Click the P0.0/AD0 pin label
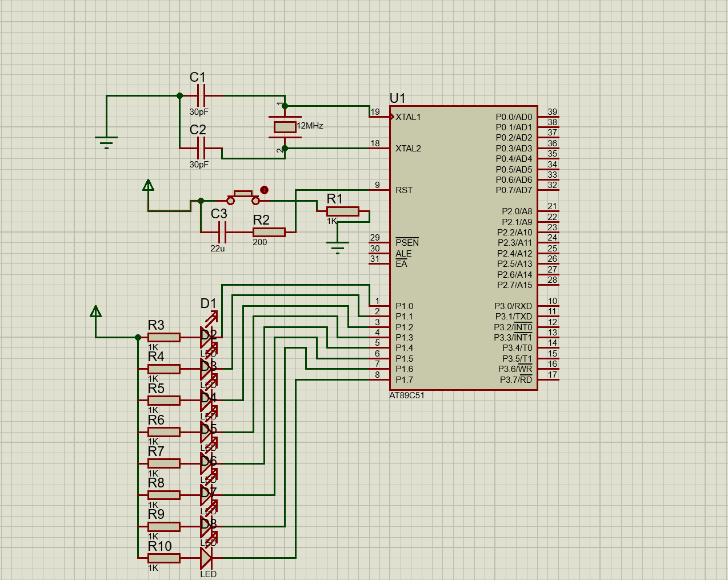Screen dimensions: 728x580 pyautogui.click(x=514, y=117)
